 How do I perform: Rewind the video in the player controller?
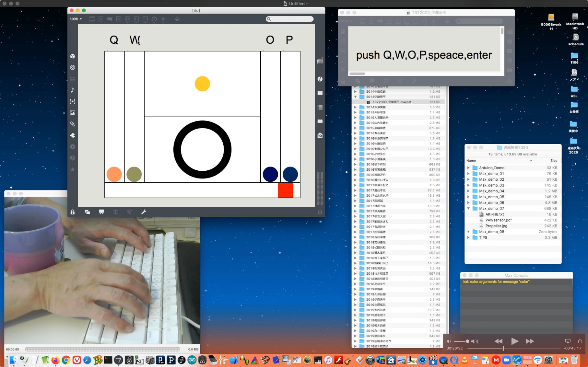click(x=499, y=341)
